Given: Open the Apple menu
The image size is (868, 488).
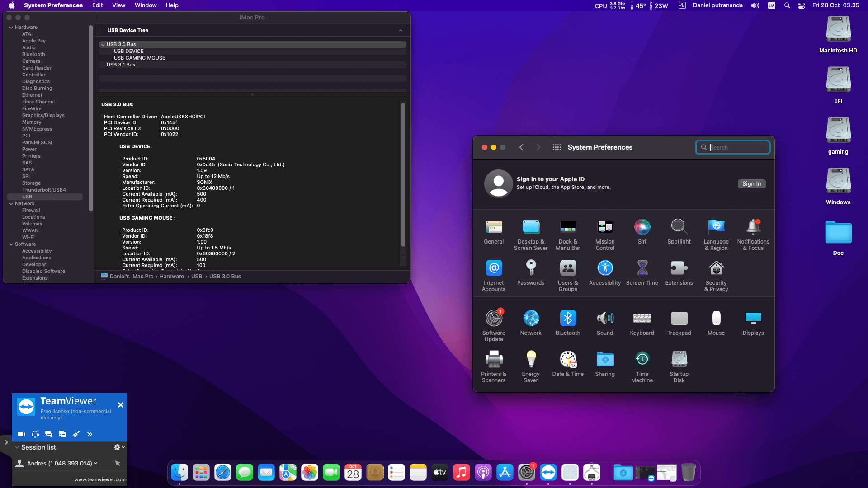Looking at the screenshot, I should point(12,5).
